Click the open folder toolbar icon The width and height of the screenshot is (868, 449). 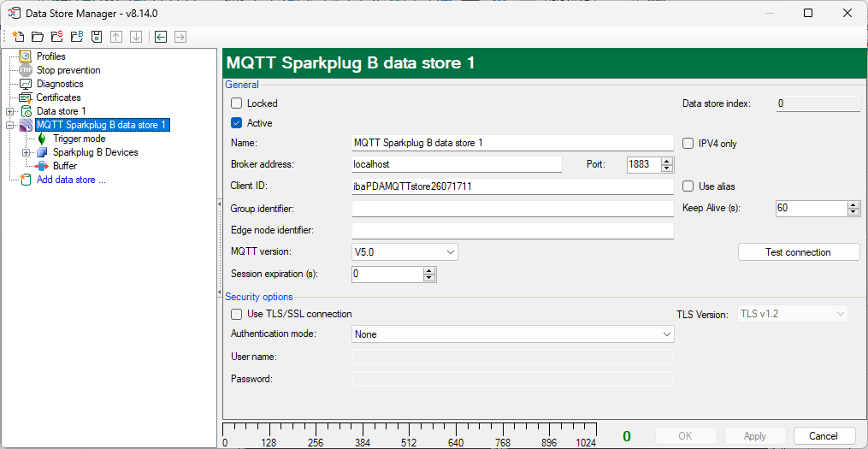pos(37,37)
